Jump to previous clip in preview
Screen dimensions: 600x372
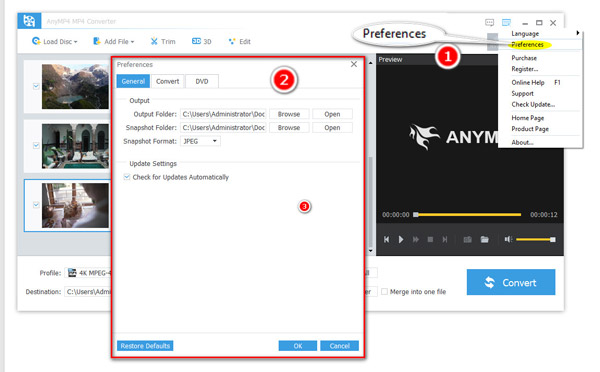point(386,240)
